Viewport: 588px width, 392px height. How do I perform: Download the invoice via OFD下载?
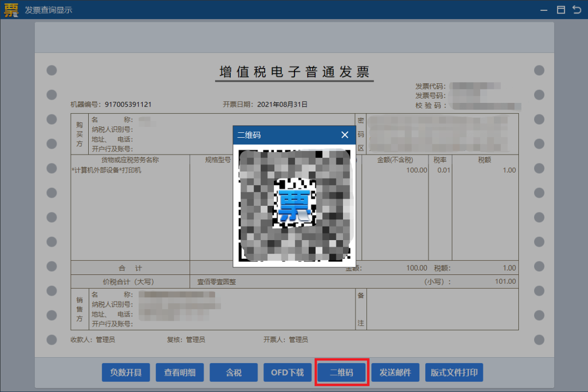287,372
